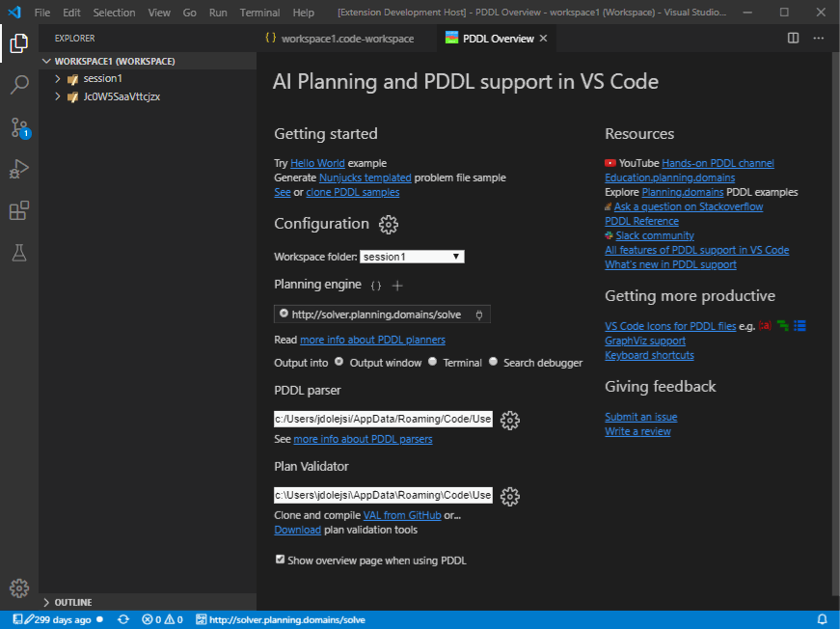
Task: Open the Hello World example link
Action: pos(317,163)
